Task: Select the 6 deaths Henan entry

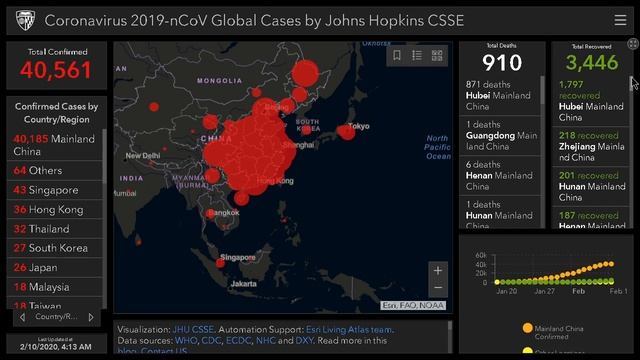Action: [500, 176]
